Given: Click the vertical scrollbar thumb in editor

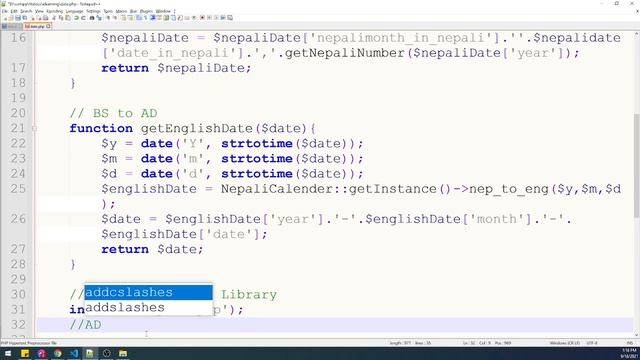Looking at the screenshot, I should click(x=636, y=165).
